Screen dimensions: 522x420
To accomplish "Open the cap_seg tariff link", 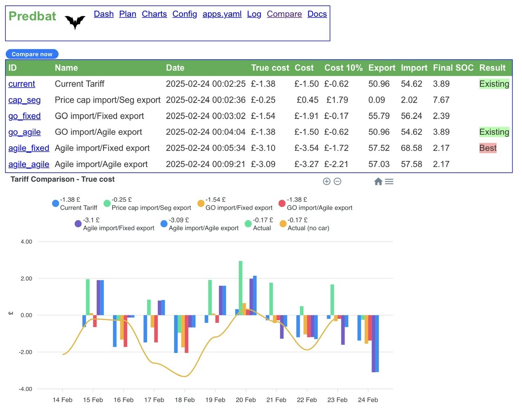I will (x=24, y=100).
